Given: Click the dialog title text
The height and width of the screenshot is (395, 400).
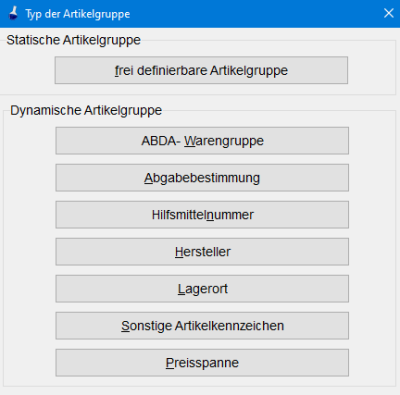Looking at the screenshot, I should tap(78, 14).
